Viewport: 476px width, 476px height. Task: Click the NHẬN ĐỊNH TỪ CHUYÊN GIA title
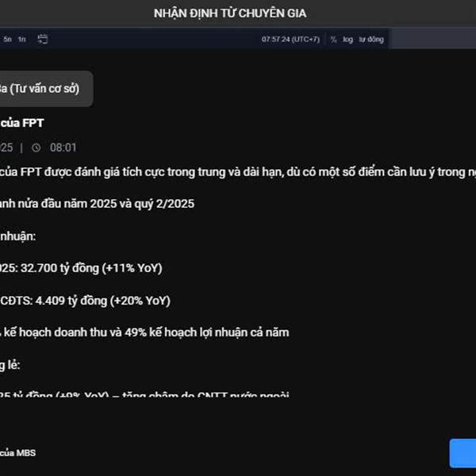(230, 13)
